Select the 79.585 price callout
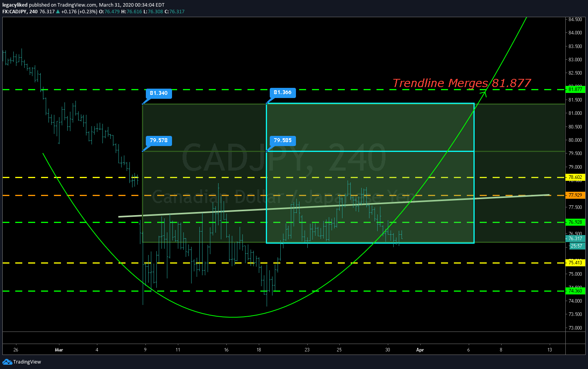Viewport: 588px width, 369px height. coord(283,140)
